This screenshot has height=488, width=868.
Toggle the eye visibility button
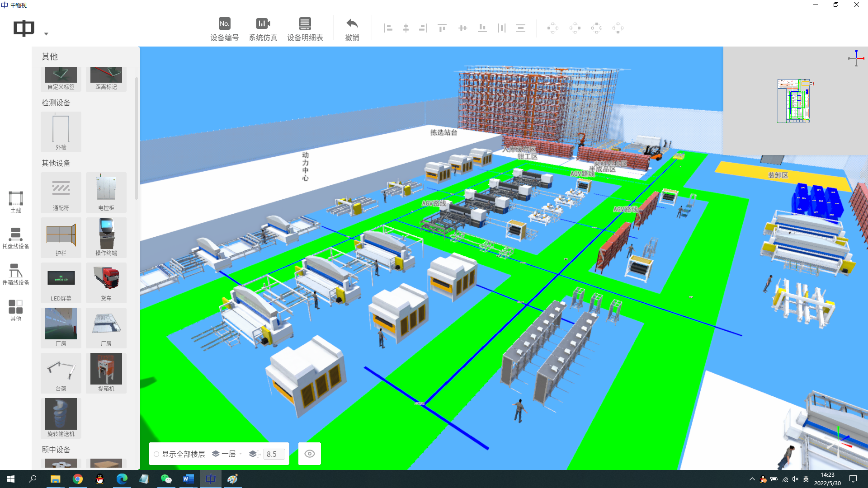310,454
